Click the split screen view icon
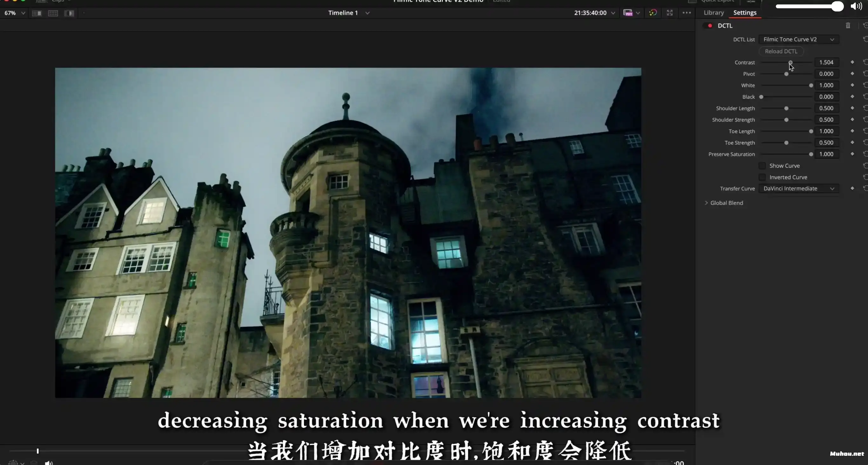868x465 pixels. [53, 13]
